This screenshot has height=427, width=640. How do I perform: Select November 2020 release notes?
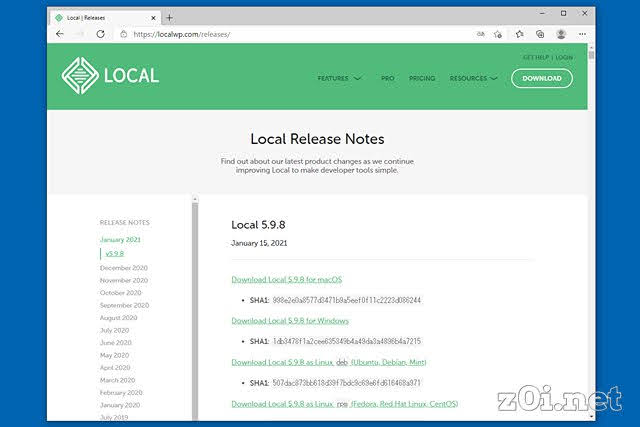[124, 280]
